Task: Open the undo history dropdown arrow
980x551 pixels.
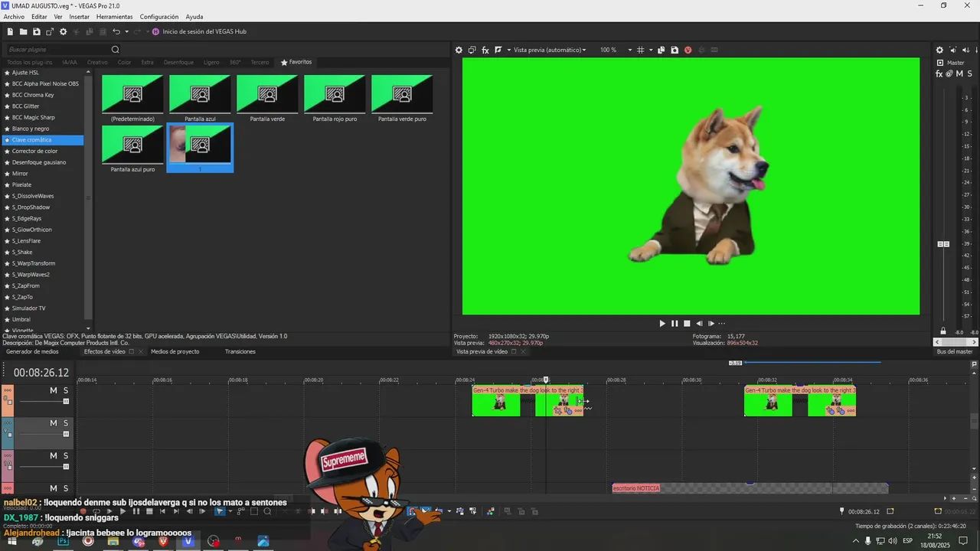Action: tap(126, 31)
